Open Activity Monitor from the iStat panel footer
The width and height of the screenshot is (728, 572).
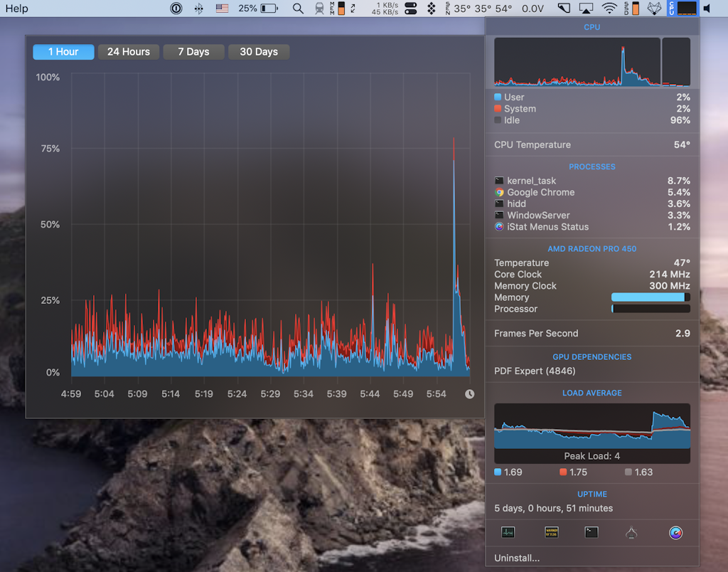coord(508,531)
